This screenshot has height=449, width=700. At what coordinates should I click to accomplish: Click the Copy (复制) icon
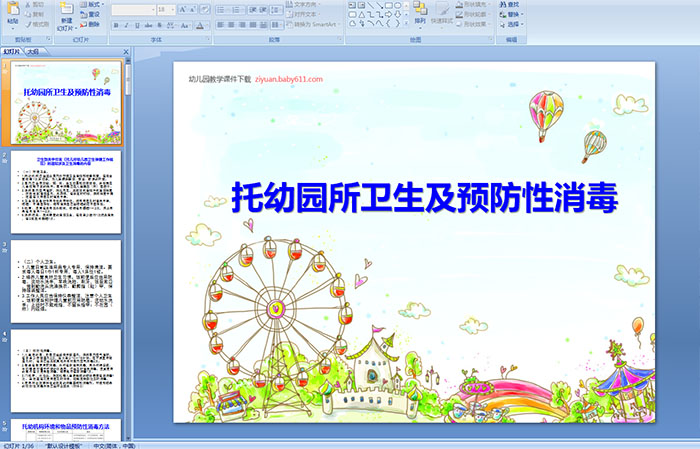(28, 14)
